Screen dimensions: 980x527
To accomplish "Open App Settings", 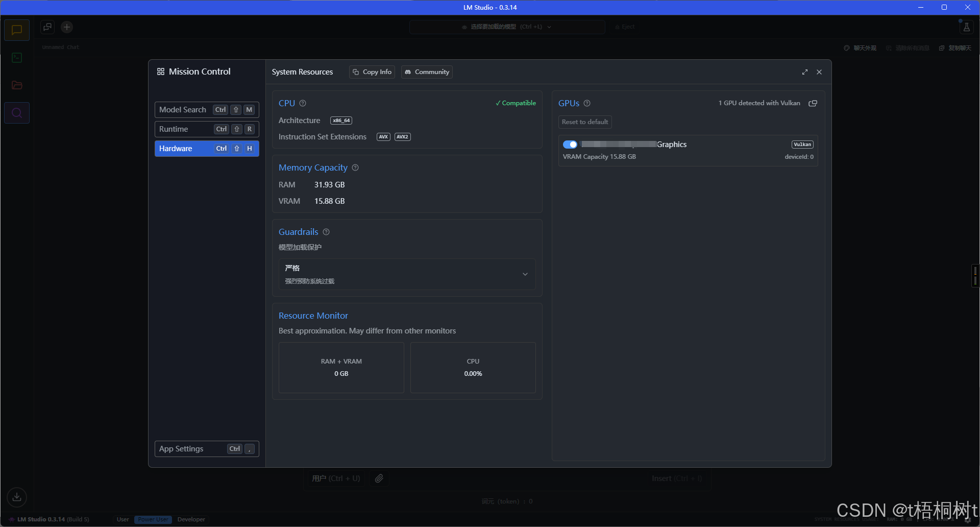I will click(x=207, y=449).
